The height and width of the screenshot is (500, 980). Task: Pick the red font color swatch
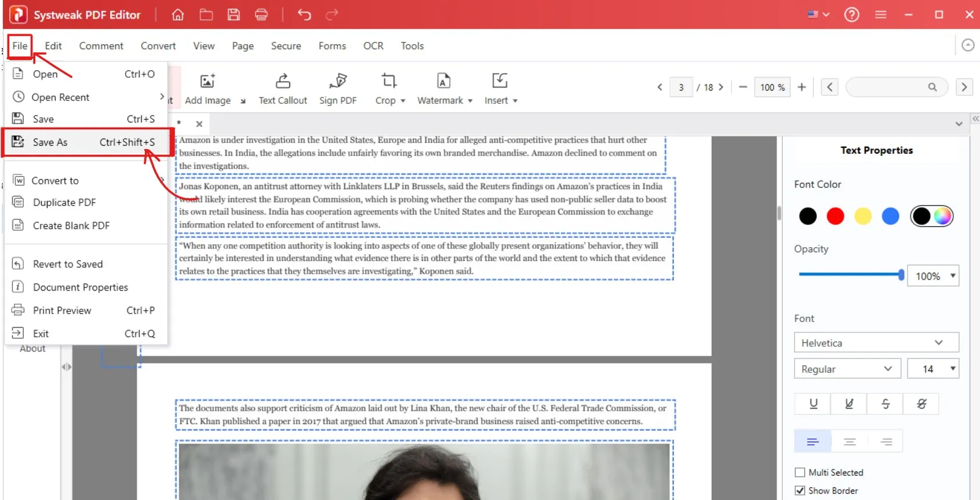835,216
